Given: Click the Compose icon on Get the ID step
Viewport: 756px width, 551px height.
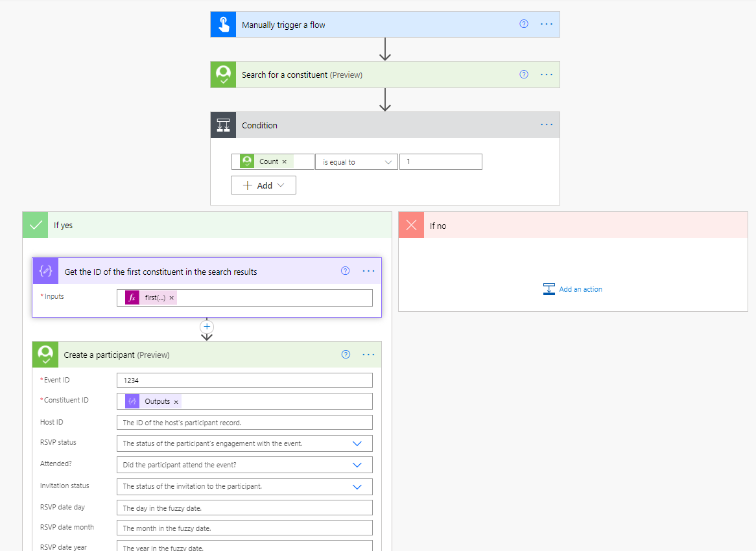Looking at the screenshot, I should coord(45,272).
